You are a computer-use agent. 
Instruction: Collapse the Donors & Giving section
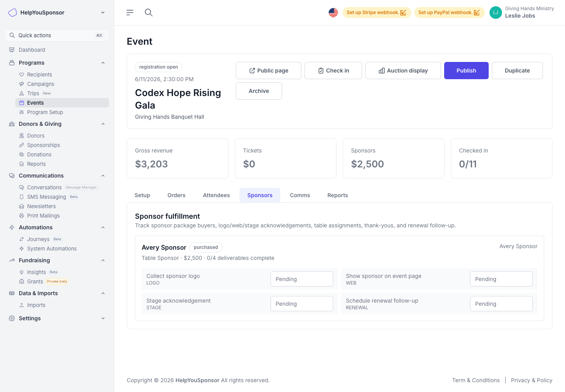point(103,124)
